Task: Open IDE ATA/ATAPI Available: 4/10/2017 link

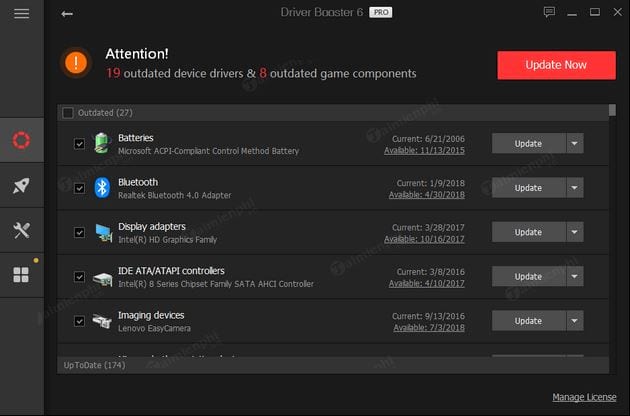Action: coord(427,284)
